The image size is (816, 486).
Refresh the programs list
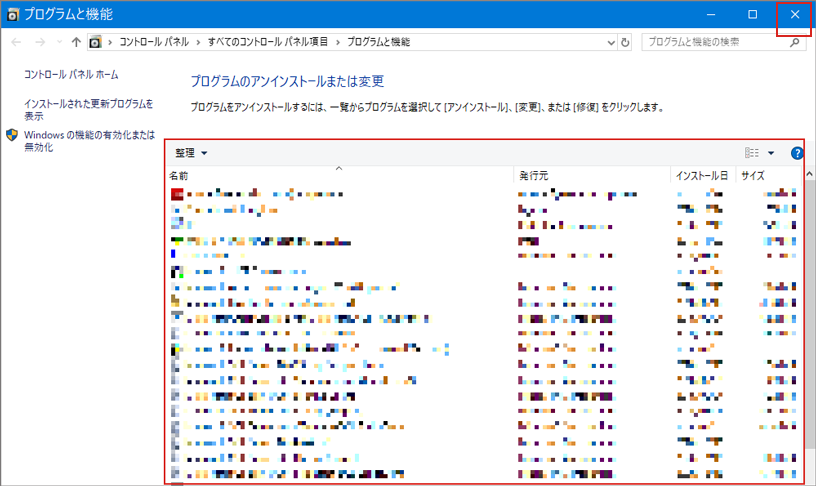click(625, 43)
